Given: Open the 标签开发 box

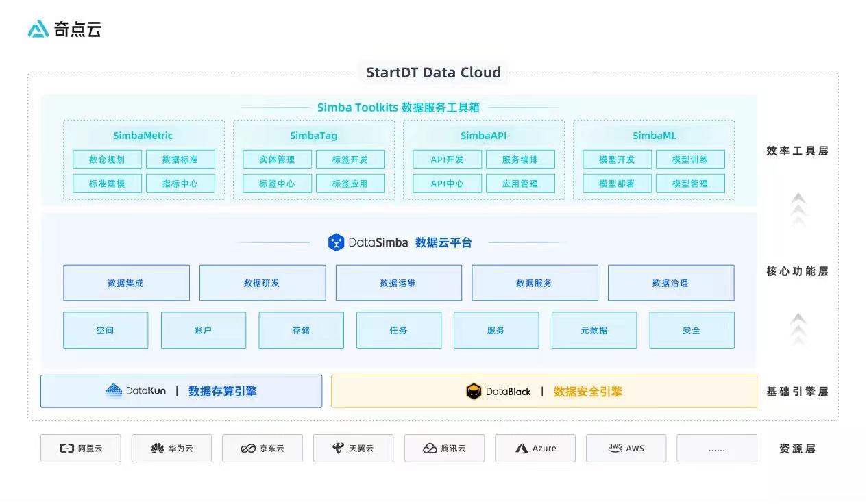Looking at the screenshot, I should (x=350, y=160).
